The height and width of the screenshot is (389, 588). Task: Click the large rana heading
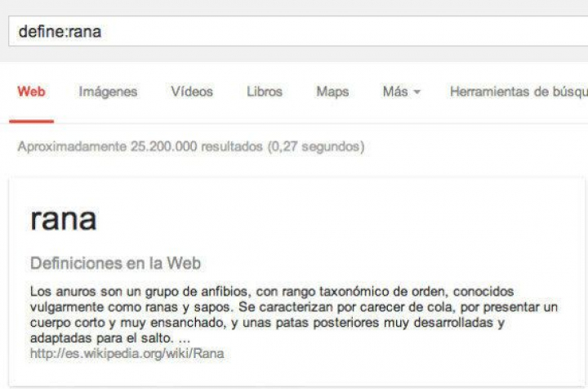pos(63,218)
